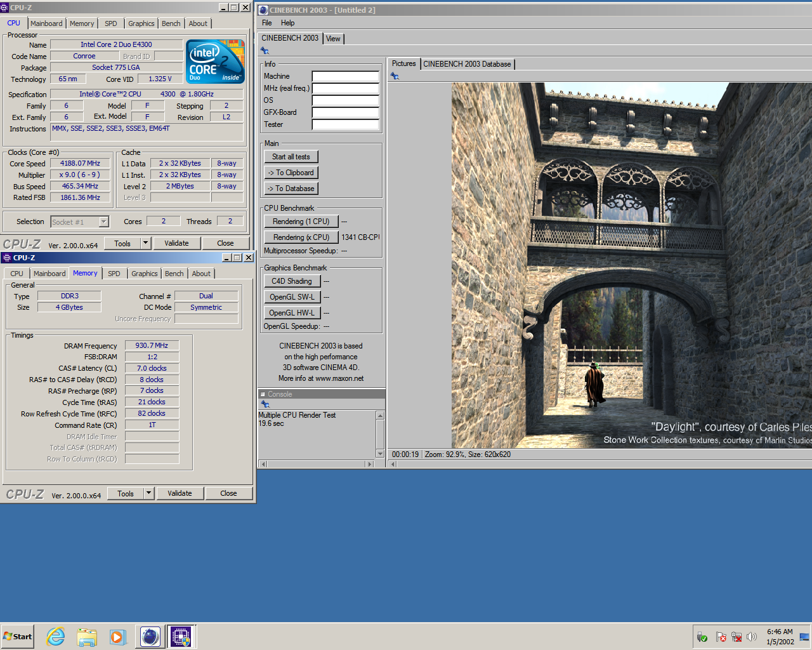Click the GFX-Board input field
This screenshot has height=650, width=812.
coord(345,112)
